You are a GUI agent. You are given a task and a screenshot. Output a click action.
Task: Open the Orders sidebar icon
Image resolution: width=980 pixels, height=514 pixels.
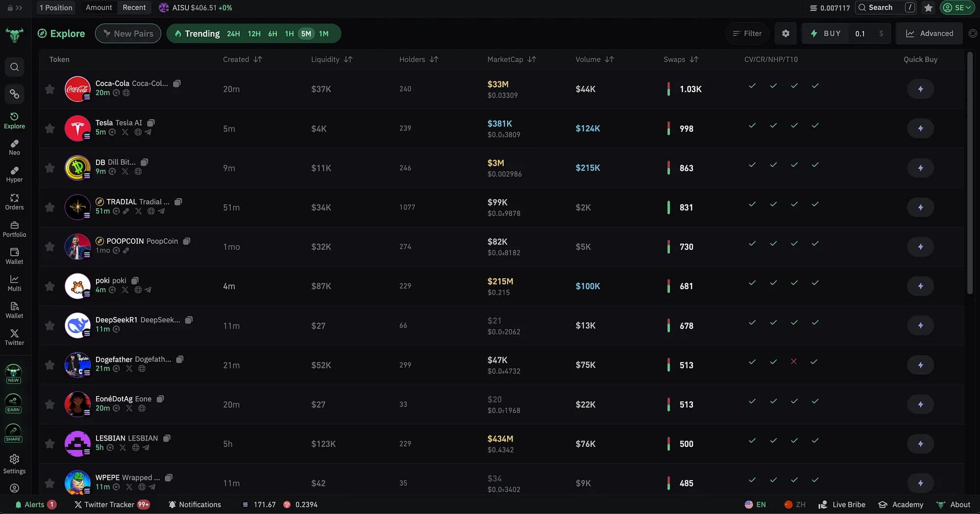[x=14, y=201]
